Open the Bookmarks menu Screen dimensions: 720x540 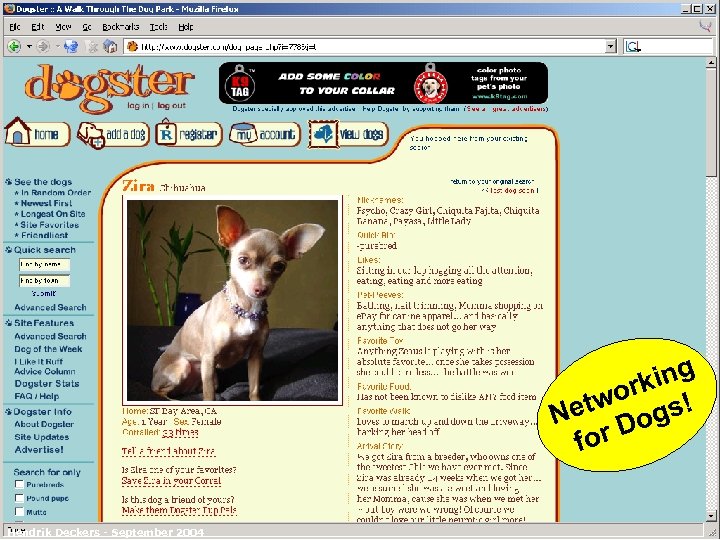(120, 27)
